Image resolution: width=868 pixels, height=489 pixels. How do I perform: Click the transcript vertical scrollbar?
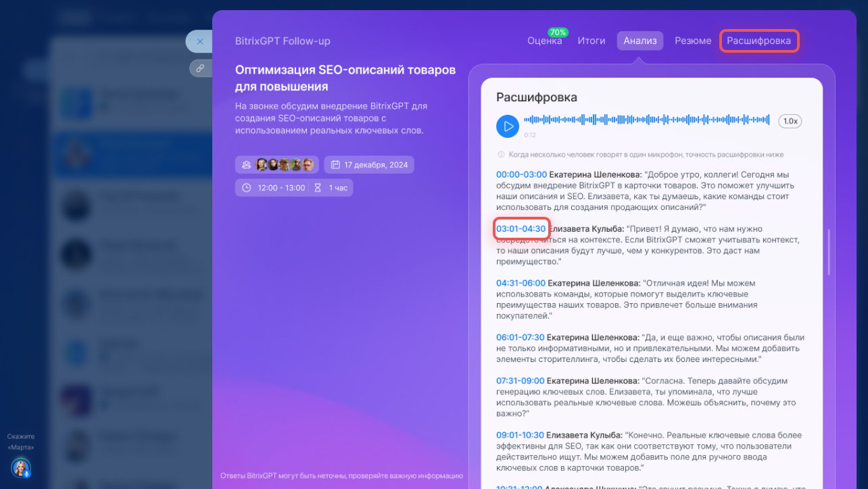[829, 251]
